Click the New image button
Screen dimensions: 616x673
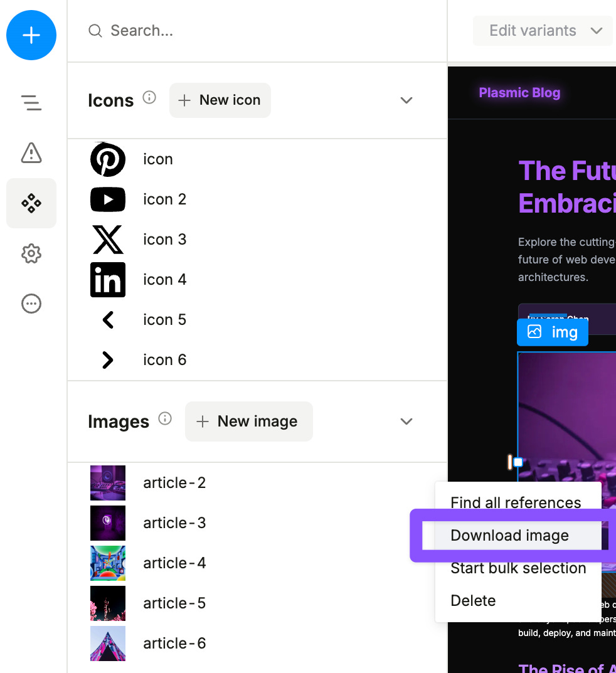coord(248,421)
